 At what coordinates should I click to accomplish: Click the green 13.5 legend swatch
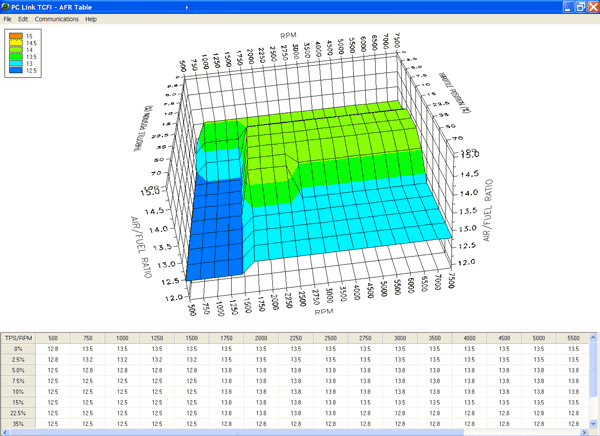pyautogui.click(x=16, y=56)
